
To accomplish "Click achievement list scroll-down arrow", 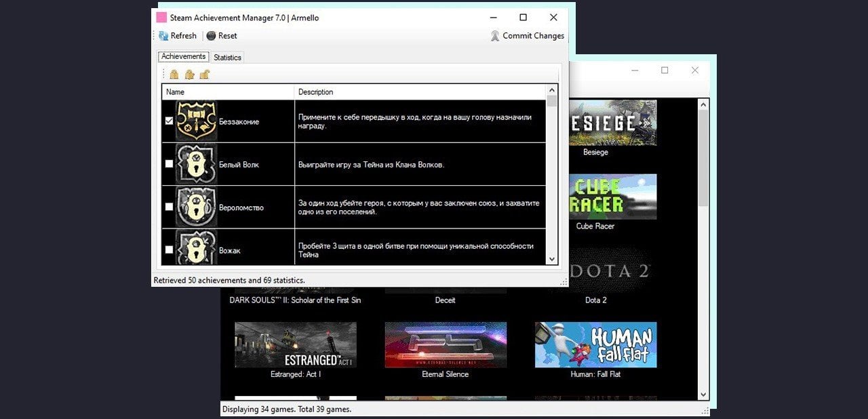I will [x=552, y=259].
